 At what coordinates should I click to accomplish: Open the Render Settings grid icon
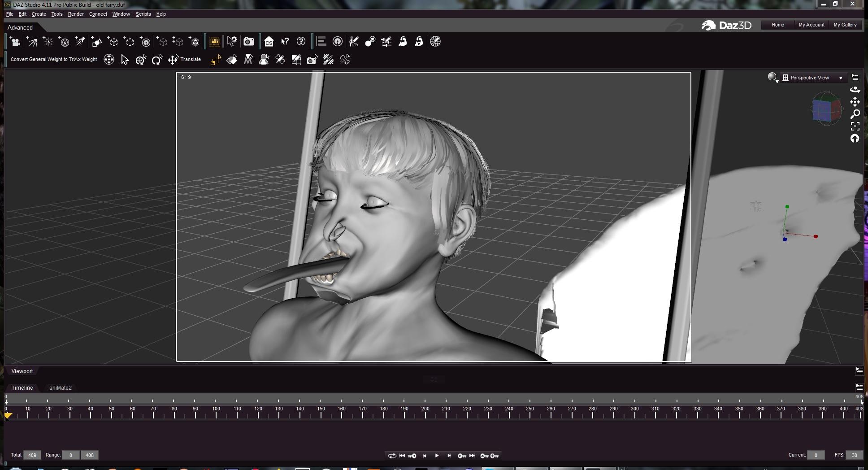[214, 42]
